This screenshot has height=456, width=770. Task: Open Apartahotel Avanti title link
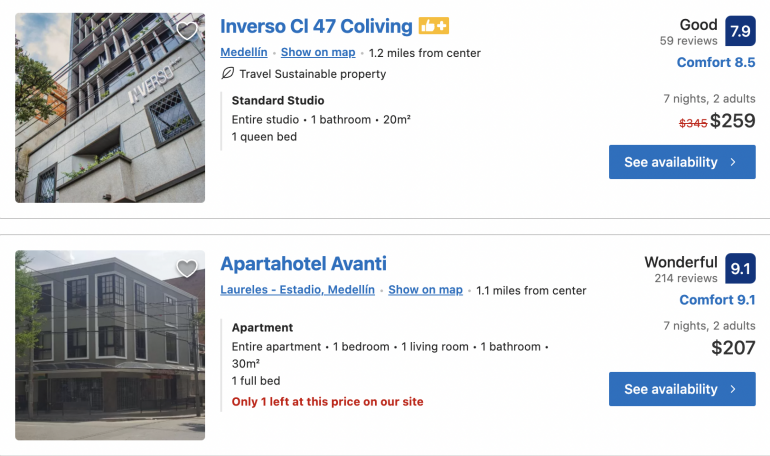303,264
